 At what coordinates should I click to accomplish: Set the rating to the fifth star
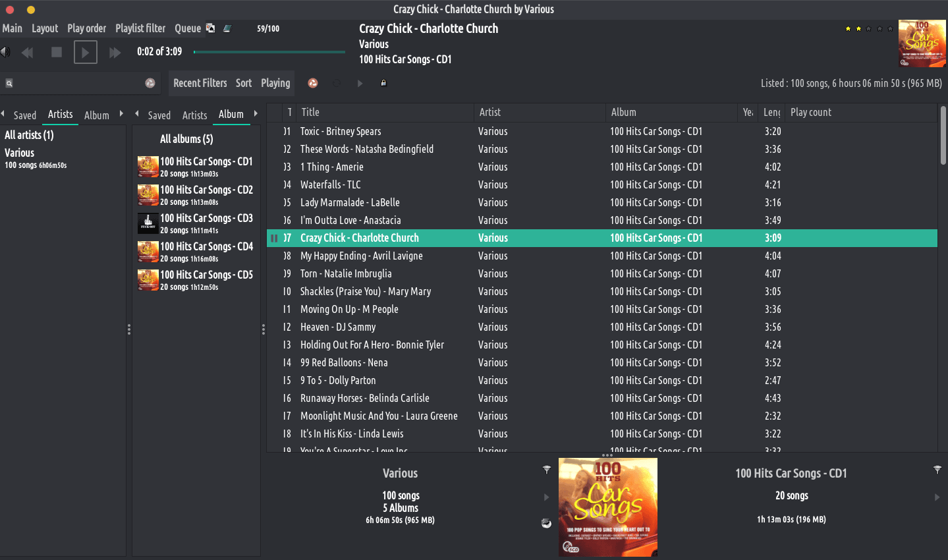(x=890, y=28)
